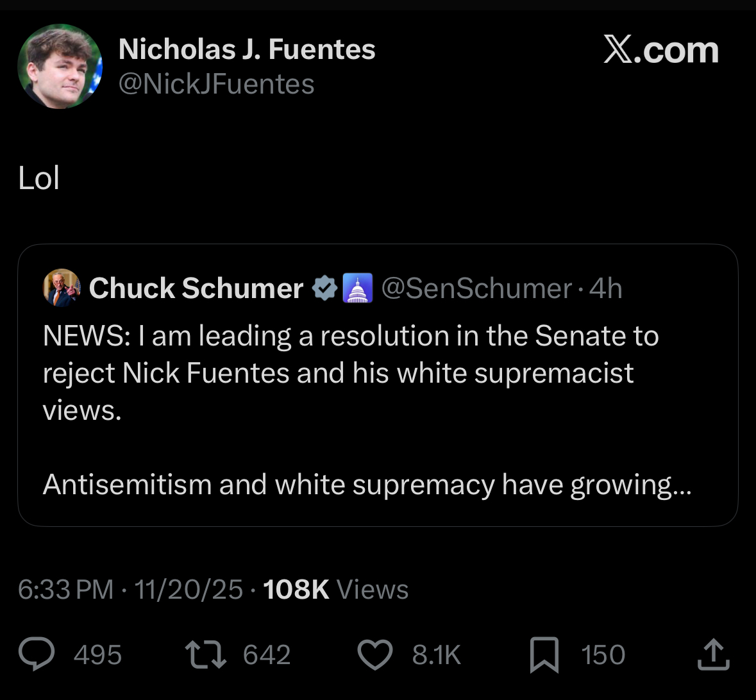The height and width of the screenshot is (700, 756).
Task: Click the 108K Views count
Action: (335, 589)
